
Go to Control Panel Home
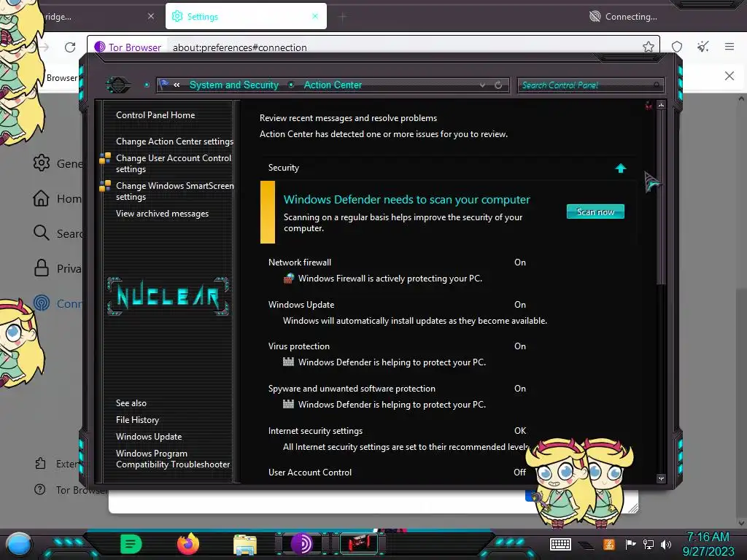[155, 114]
